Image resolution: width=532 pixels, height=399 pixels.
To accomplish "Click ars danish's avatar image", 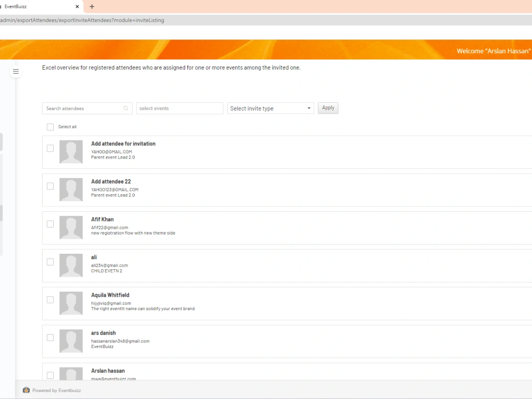I will point(71,341).
